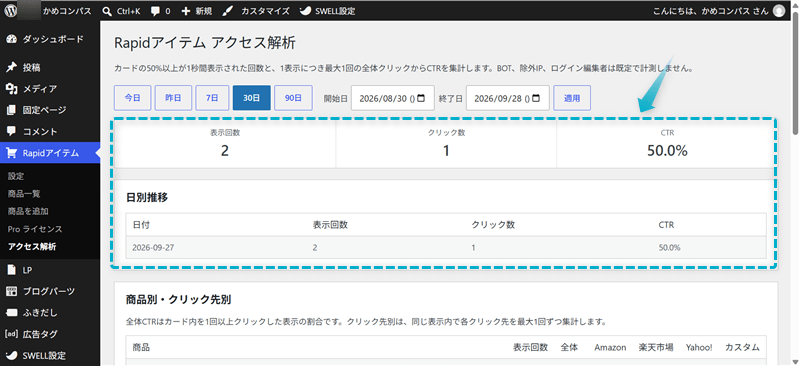Select the 今日 period button
This screenshot has height=366, width=800.
coord(133,98)
